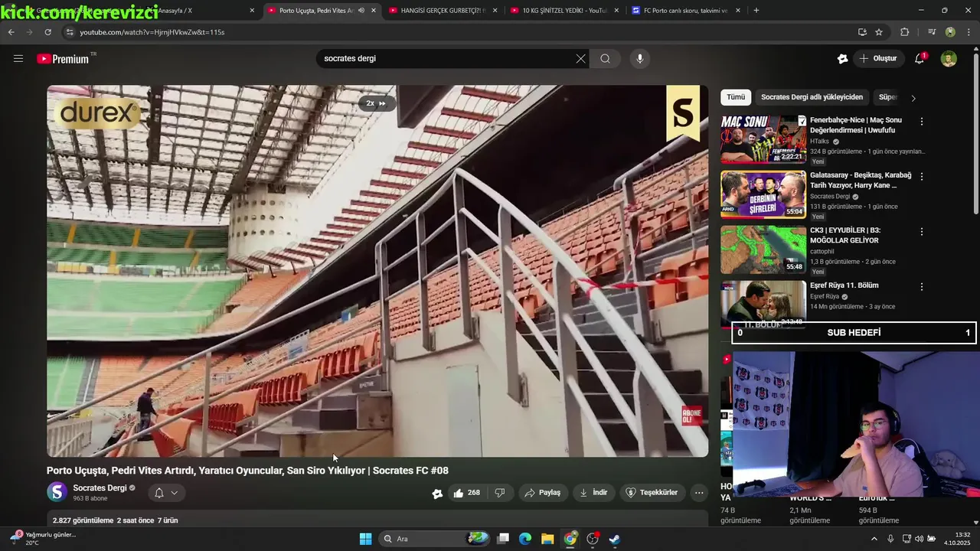Start voice search with microphone
This screenshot has width=980, height=551.
point(640,58)
